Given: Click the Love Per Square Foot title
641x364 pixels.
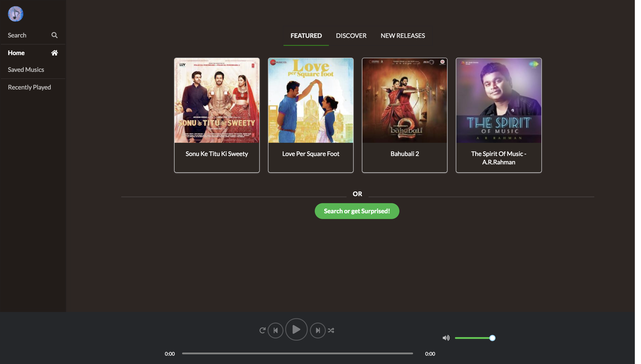Looking at the screenshot, I should tap(311, 154).
